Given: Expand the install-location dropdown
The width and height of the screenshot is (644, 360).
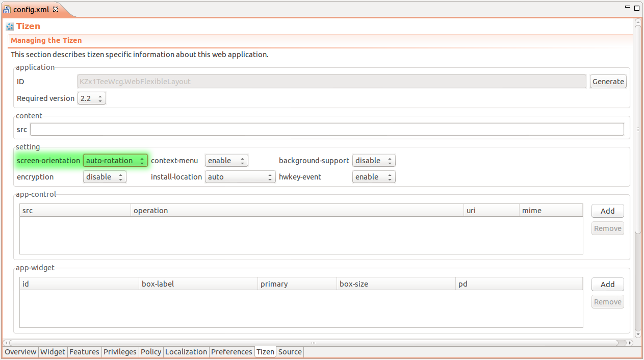Looking at the screenshot, I should pos(240,177).
